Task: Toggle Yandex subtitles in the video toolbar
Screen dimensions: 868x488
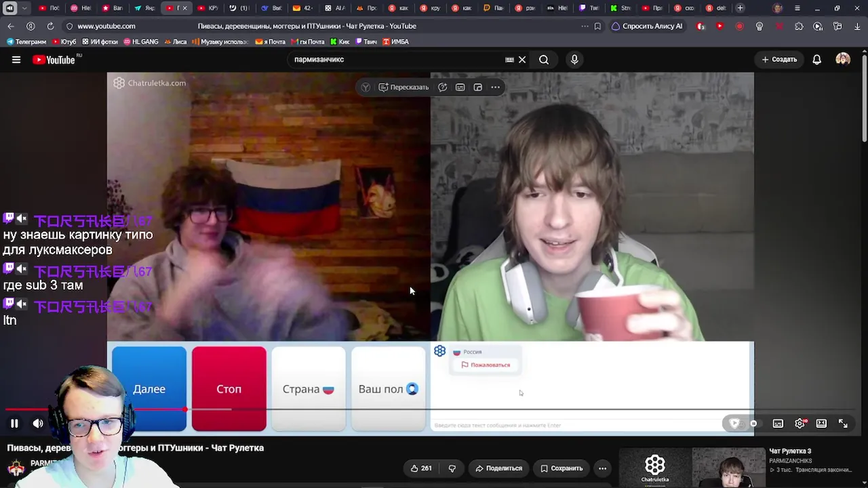Action: click(460, 87)
